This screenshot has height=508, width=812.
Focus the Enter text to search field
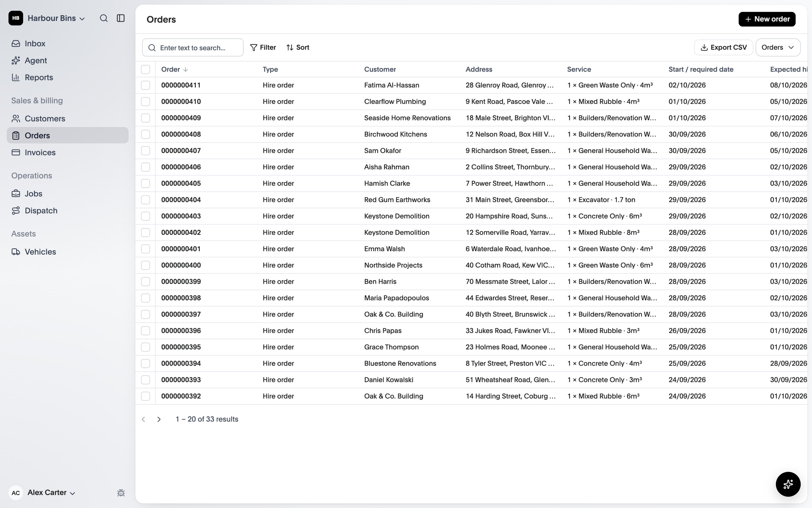coord(193,47)
